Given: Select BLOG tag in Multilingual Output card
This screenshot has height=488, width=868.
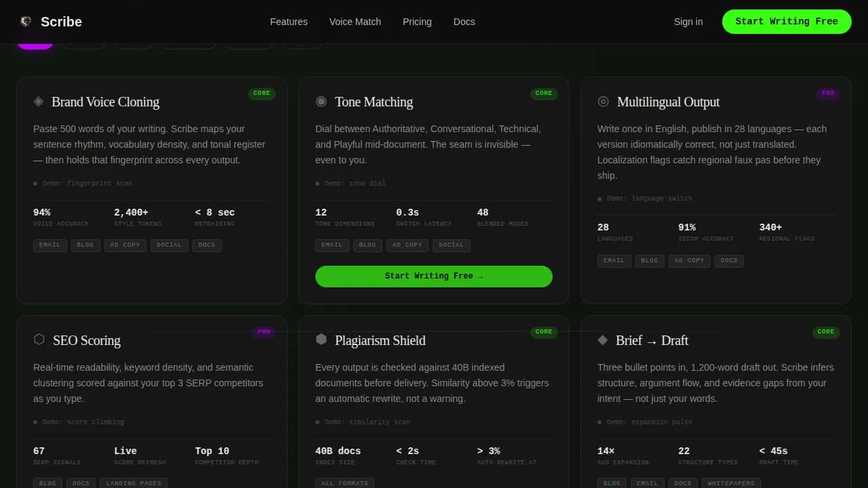Looking at the screenshot, I should click(650, 261).
